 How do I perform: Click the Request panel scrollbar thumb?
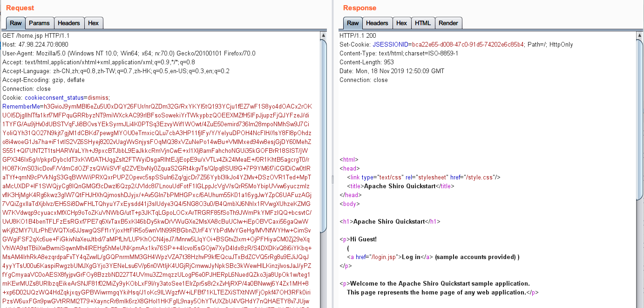[324, 135]
